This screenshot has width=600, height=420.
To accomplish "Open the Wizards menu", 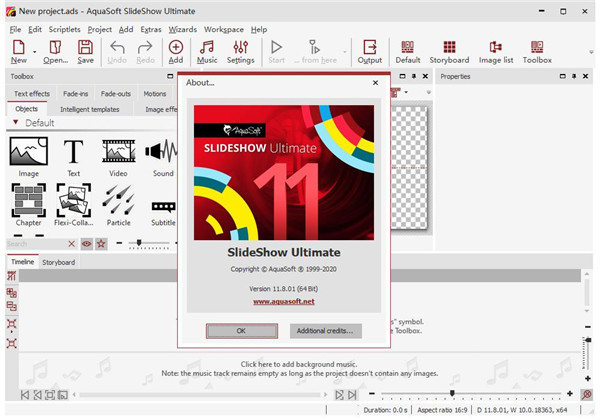I will point(183,29).
